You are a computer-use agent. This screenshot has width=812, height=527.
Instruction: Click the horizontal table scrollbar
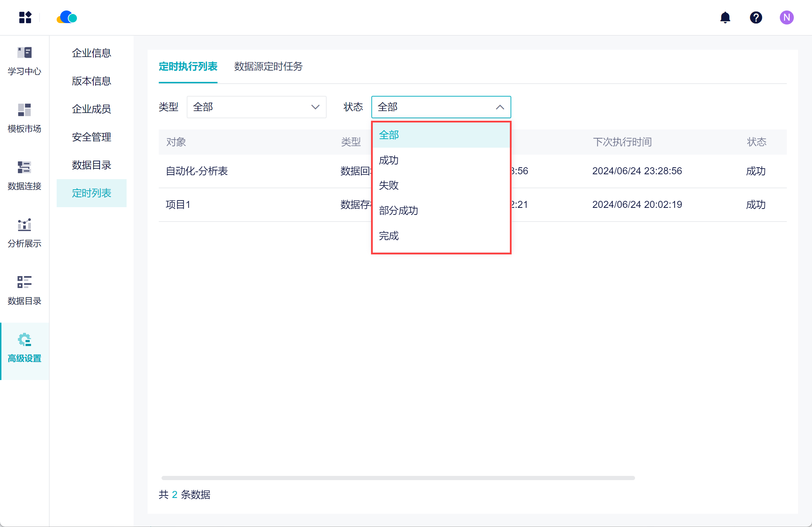pyautogui.click(x=398, y=478)
